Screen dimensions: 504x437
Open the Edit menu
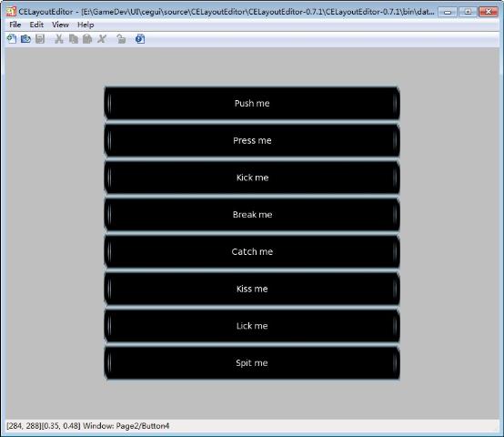point(36,25)
